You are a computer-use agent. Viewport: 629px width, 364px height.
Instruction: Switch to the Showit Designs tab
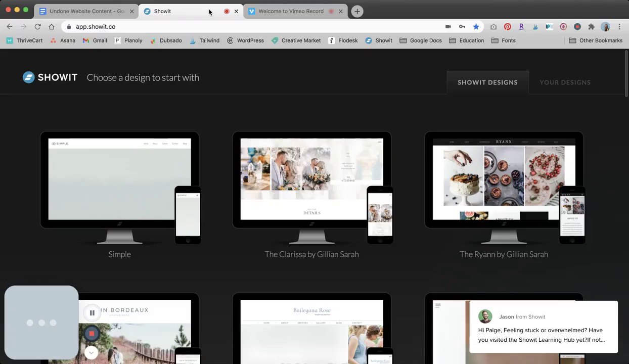tap(487, 82)
